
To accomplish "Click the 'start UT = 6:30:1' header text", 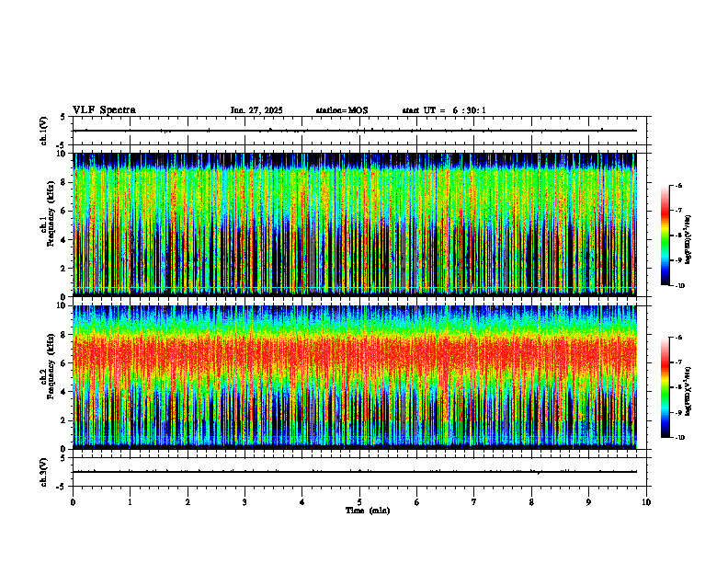I will pos(444,110).
